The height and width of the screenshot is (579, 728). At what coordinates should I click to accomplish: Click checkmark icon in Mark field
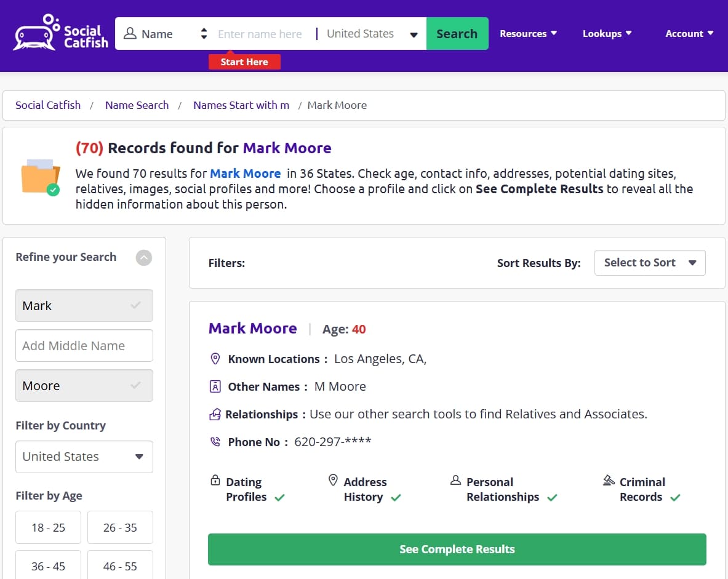coord(135,305)
